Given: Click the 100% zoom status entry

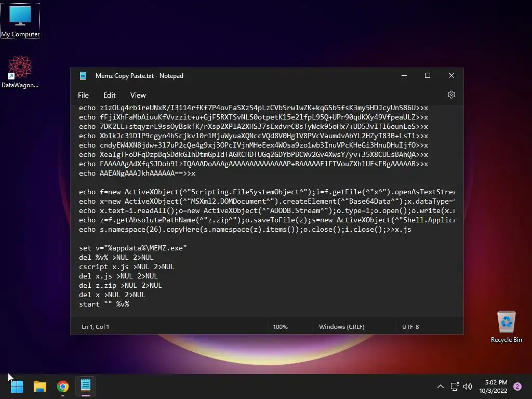Looking at the screenshot, I should coord(280,327).
